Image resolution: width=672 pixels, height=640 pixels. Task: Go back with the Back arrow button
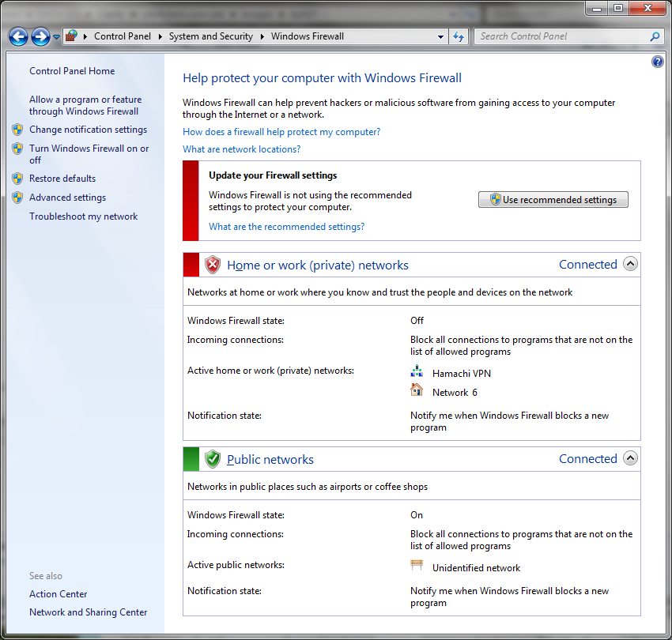click(18, 37)
